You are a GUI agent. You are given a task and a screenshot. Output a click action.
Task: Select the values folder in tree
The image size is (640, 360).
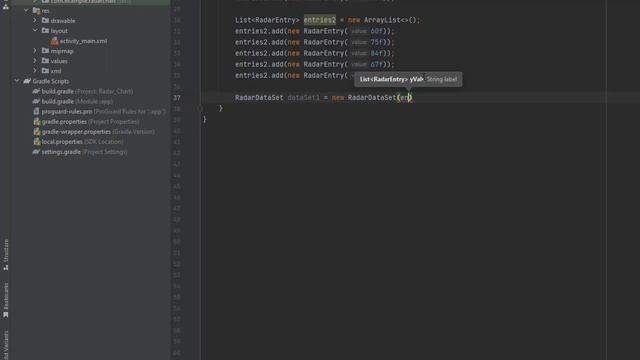(x=59, y=61)
